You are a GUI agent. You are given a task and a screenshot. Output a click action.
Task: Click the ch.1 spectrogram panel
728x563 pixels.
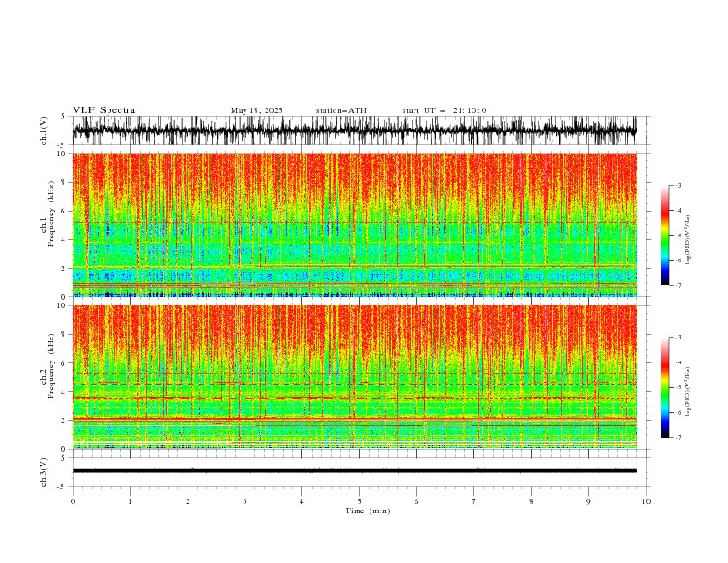pos(355,224)
